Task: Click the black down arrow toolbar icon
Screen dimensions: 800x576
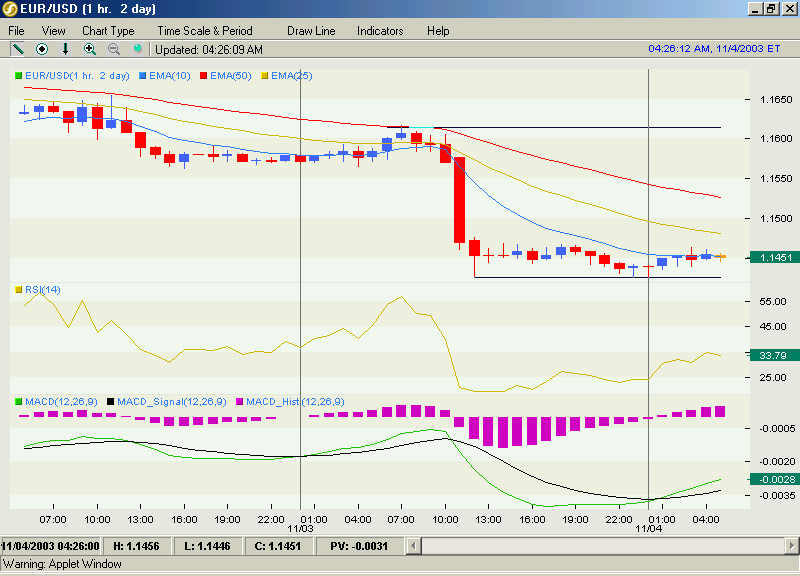Action: [65, 49]
